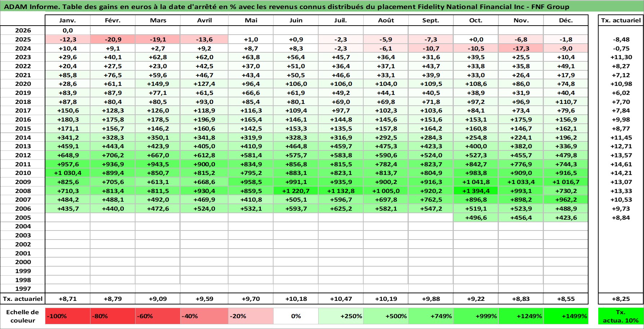Click the +999% green scale cell
The image size is (644, 329).
(476, 316)
